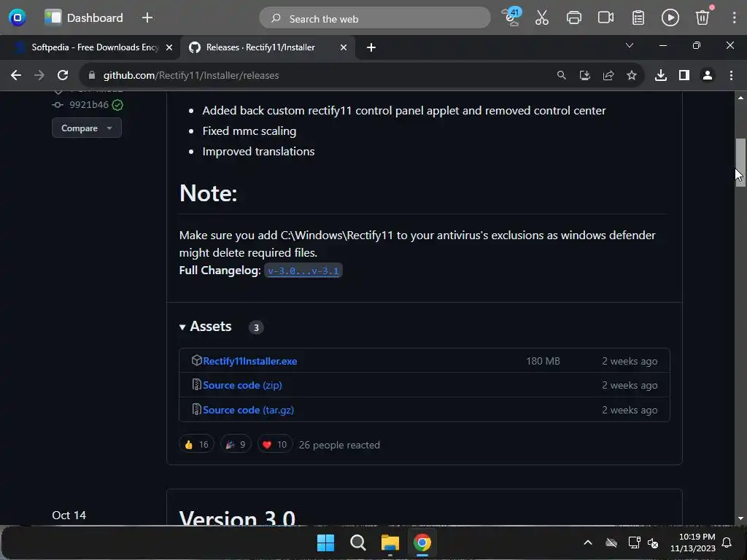The width and height of the screenshot is (747, 560).
Task: Click the Search the web field
Action: [374, 18]
